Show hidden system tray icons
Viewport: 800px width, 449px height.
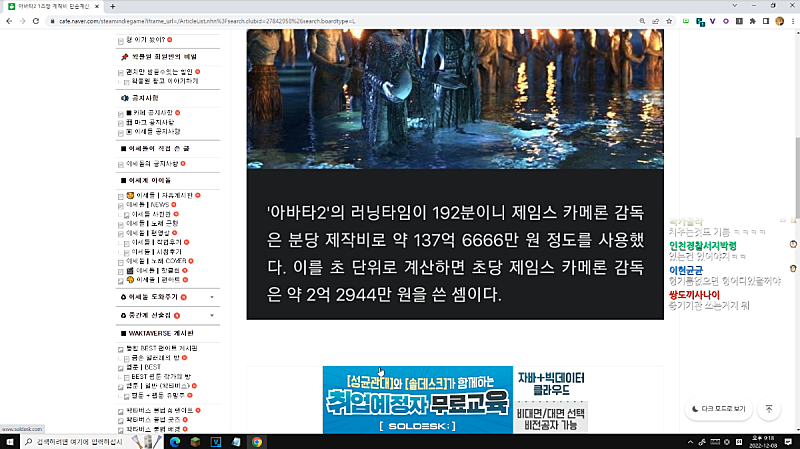[690, 442]
